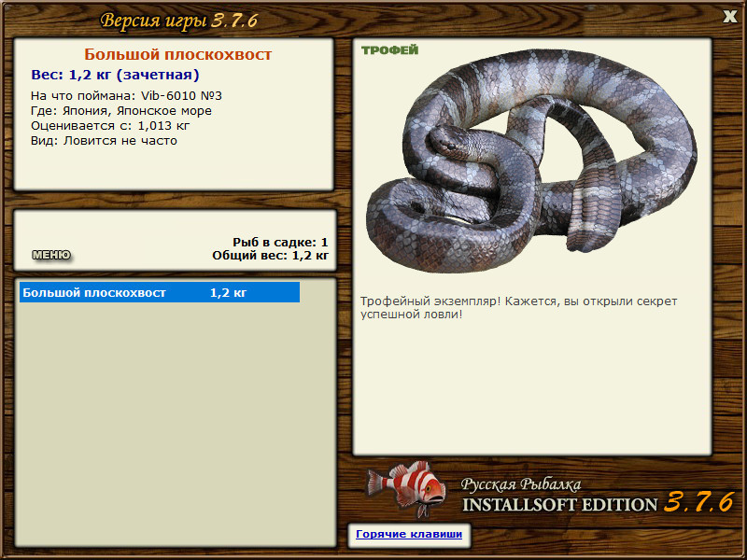Image resolution: width=747 pixels, height=560 pixels.
Task: Click the Вид: Ловится не часто line
Action: point(104,141)
